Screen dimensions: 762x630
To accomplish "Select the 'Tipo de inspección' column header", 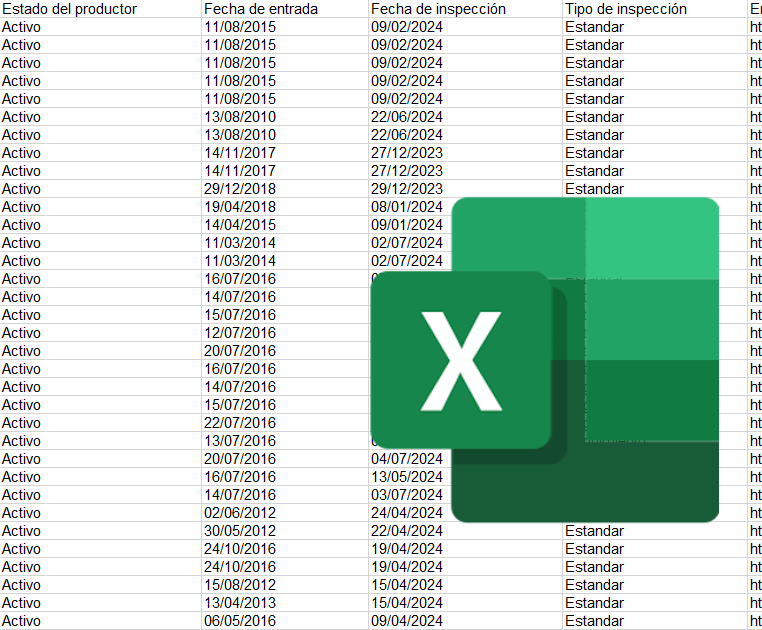I will coord(626,9).
